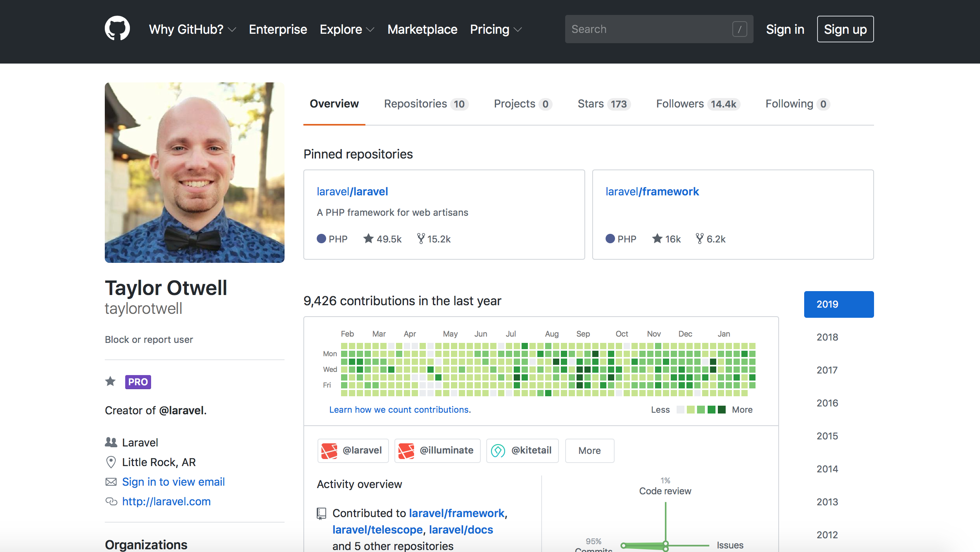Viewport: 980px width, 552px height.
Task: Click the Sign up button
Action: point(845,29)
